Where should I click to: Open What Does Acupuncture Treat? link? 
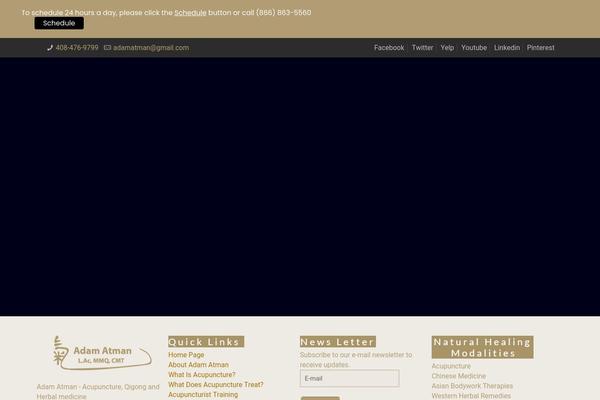216,385
